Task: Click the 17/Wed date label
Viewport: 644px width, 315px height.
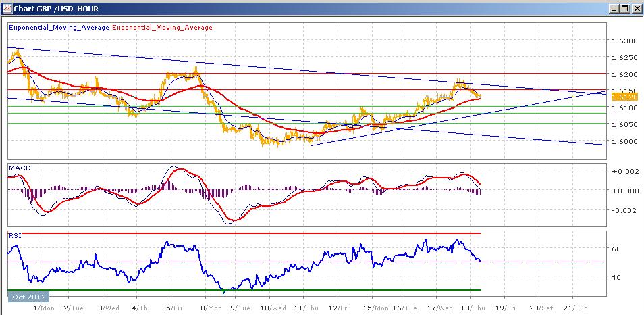Action: tap(441, 307)
